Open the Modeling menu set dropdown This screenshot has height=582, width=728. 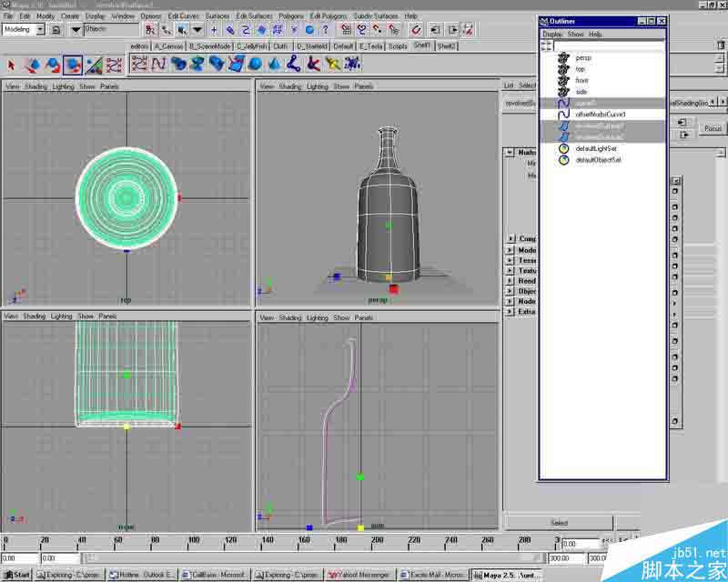tap(40, 30)
